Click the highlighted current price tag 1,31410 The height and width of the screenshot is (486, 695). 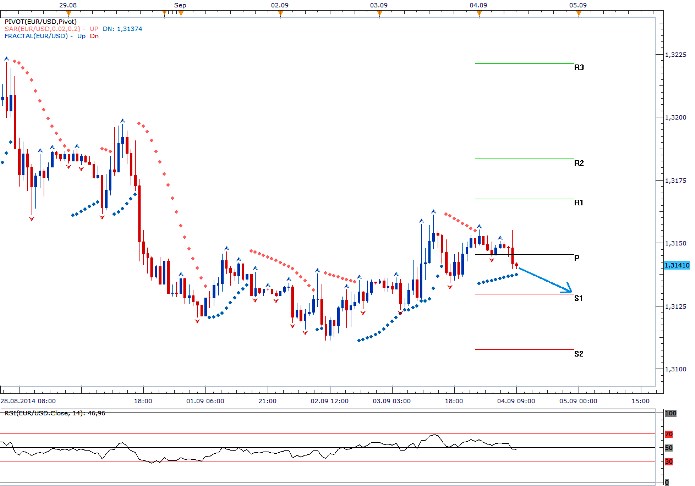(x=677, y=265)
